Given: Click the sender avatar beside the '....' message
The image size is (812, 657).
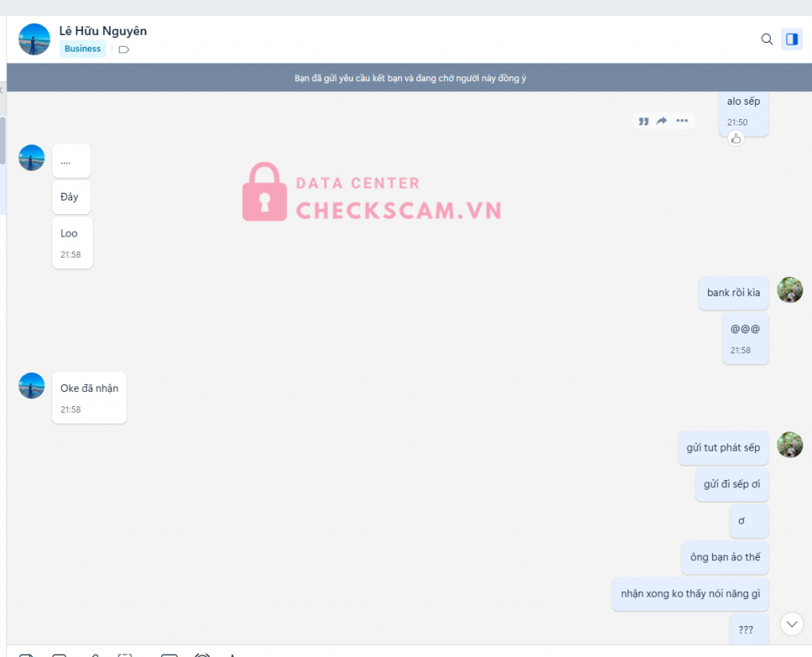Looking at the screenshot, I should pyautogui.click(x=32, y=158).
